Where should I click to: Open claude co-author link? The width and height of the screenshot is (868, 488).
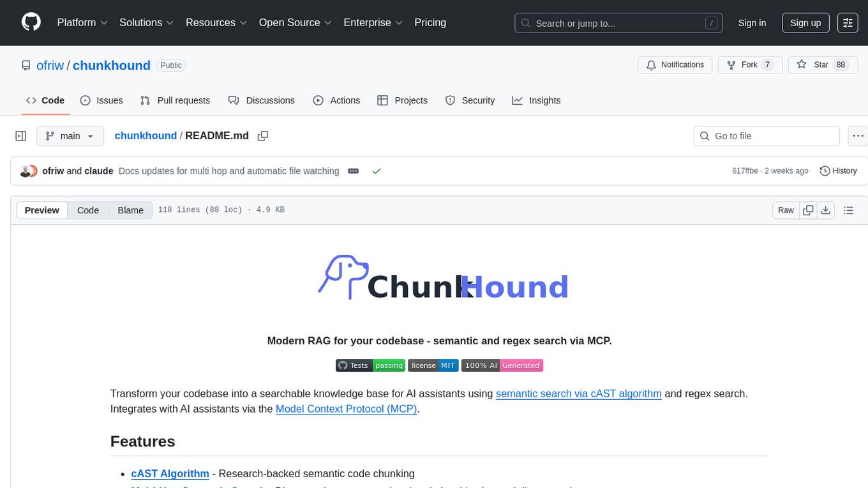point(99,171)
